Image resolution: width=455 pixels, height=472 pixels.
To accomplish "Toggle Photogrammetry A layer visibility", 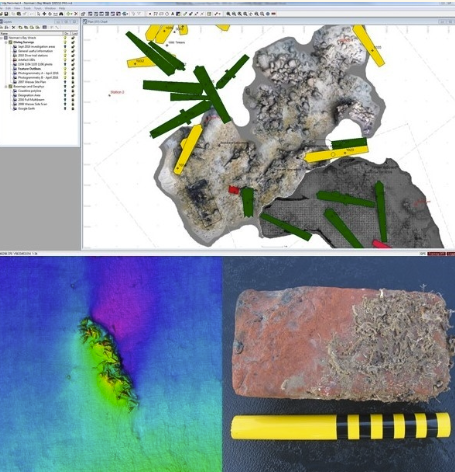I will [65, 73].
